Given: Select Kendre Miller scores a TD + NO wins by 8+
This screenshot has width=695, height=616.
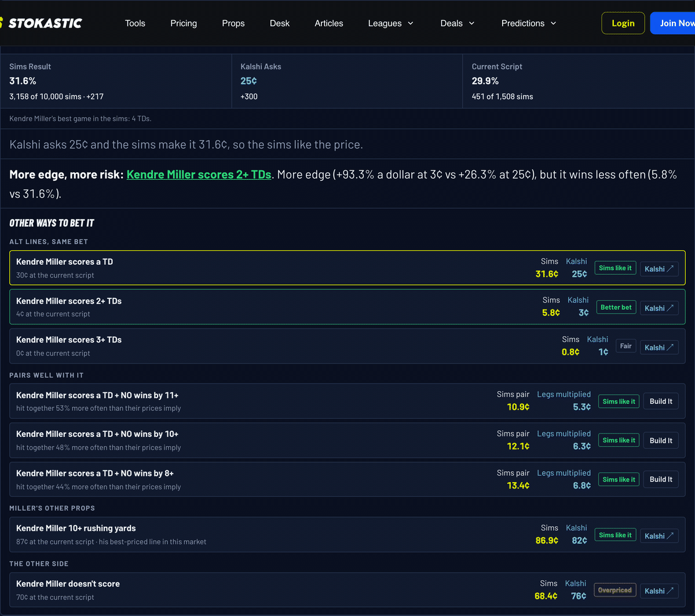Looking at the screenshot, I should 95,473.
